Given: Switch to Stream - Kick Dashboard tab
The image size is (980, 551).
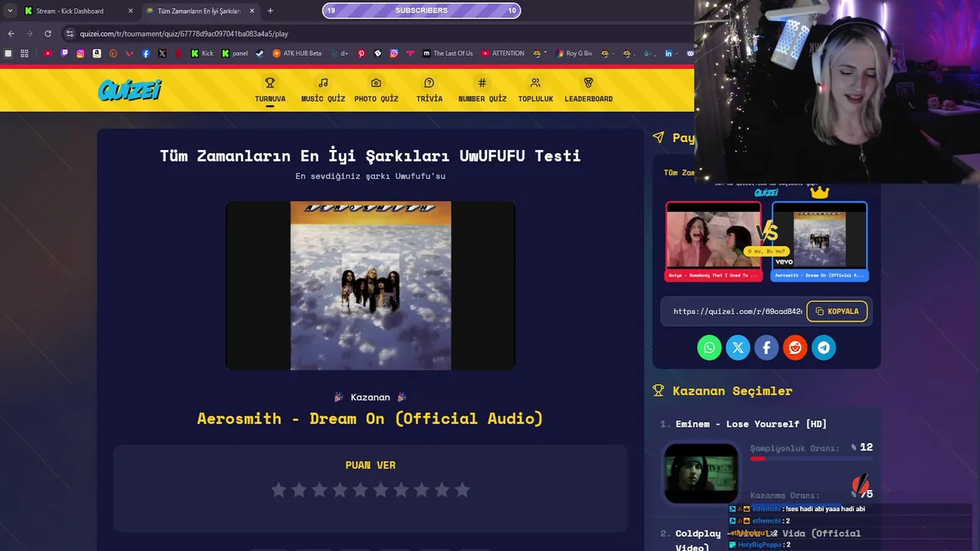Looking at the screenshot, I should (70, 11).
